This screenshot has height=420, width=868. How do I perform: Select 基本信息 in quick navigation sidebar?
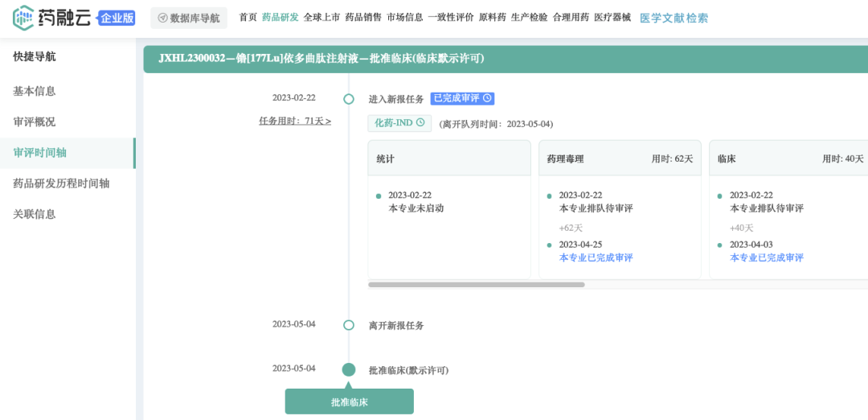click(35, 91)
